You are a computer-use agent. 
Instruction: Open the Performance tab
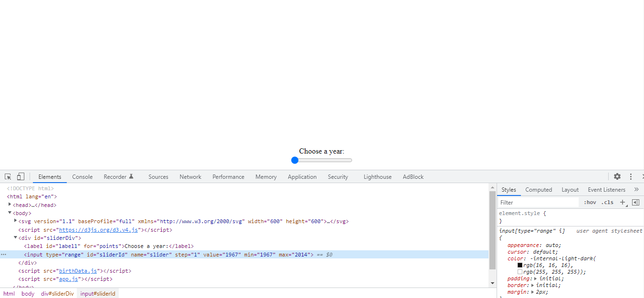coord(229,177)
